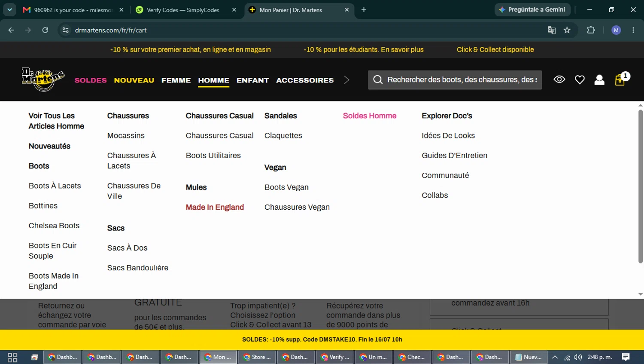
Task: Open the HOMME navigation menu
Action: pyautogui.click(x=214, y=80)
